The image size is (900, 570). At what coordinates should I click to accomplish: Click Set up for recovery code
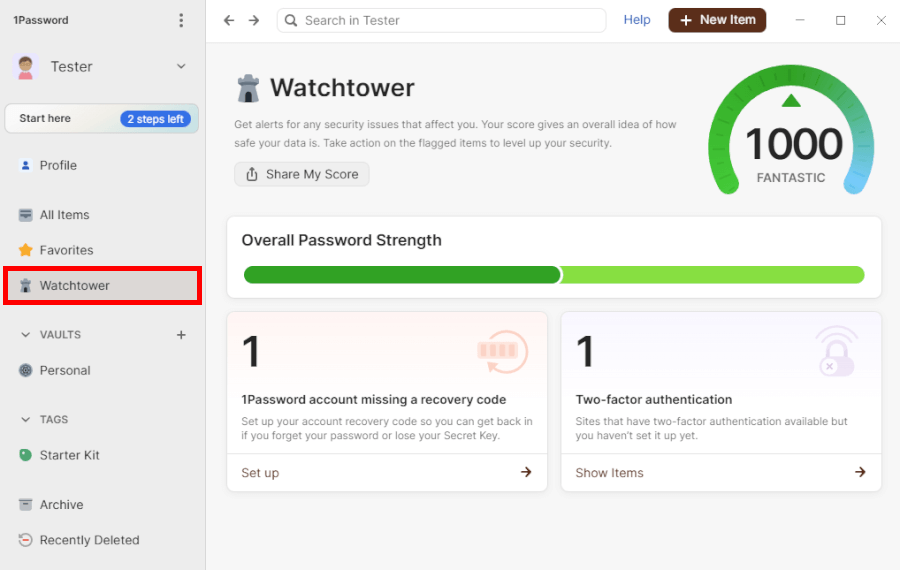coord(260,473)
